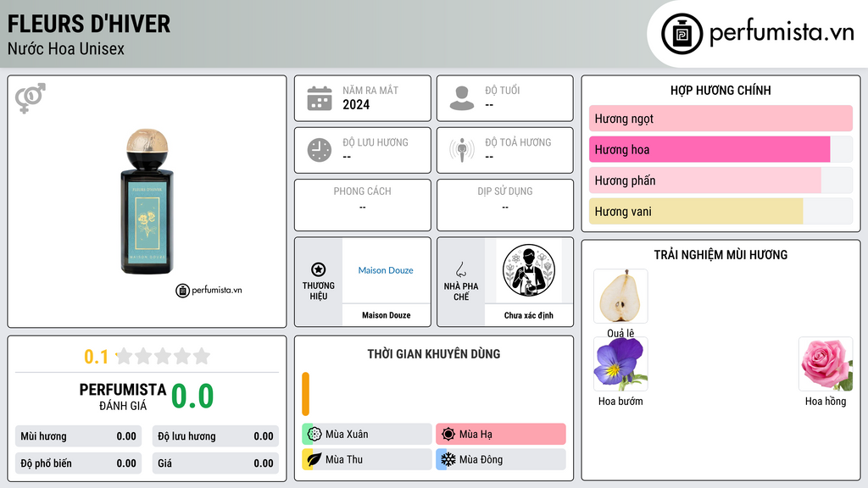Click the Trải nghiệm mùi hương heading
This screenshot has height=488, width=868.
(721, 254)
